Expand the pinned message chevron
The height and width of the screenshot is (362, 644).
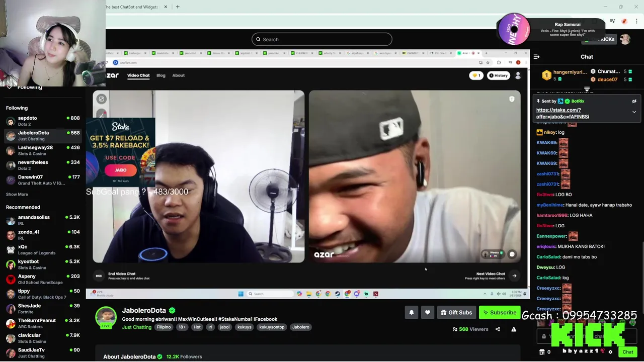point(634,112)
